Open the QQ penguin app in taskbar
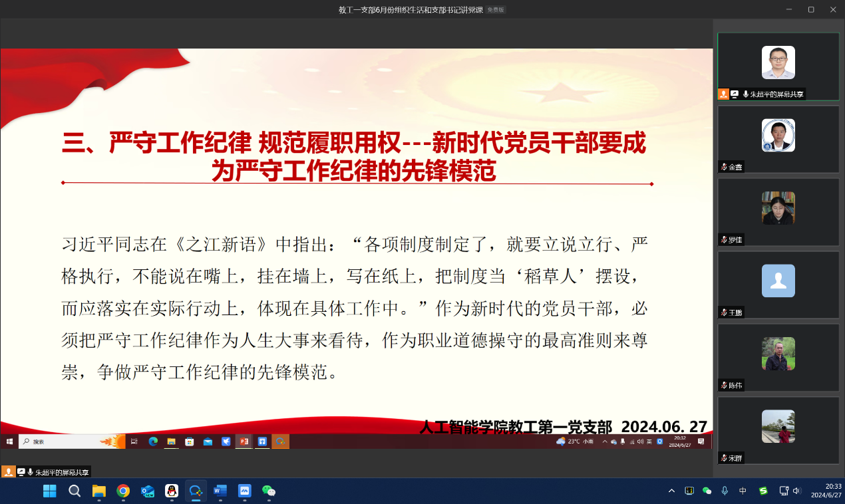The image size is (845, 504). point(172,491)
